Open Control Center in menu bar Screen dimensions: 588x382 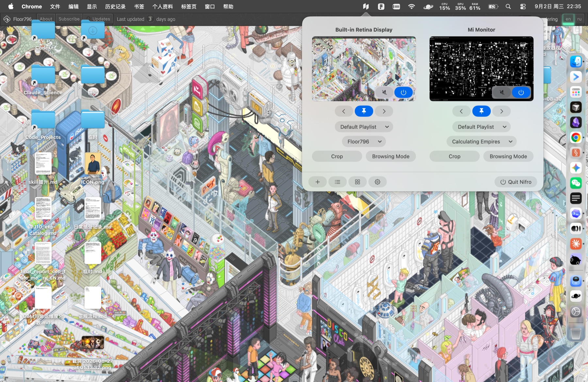tap(523, 7)
